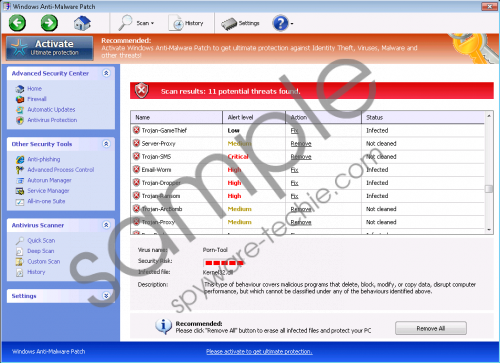500x363 pixels.
Task: Click scroll down arrow of threat list
Action: 489,230
